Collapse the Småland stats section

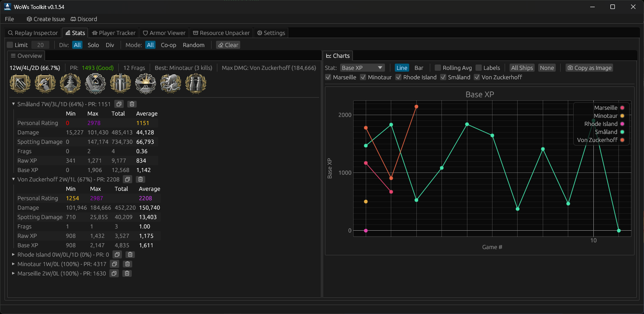[13, 103]
